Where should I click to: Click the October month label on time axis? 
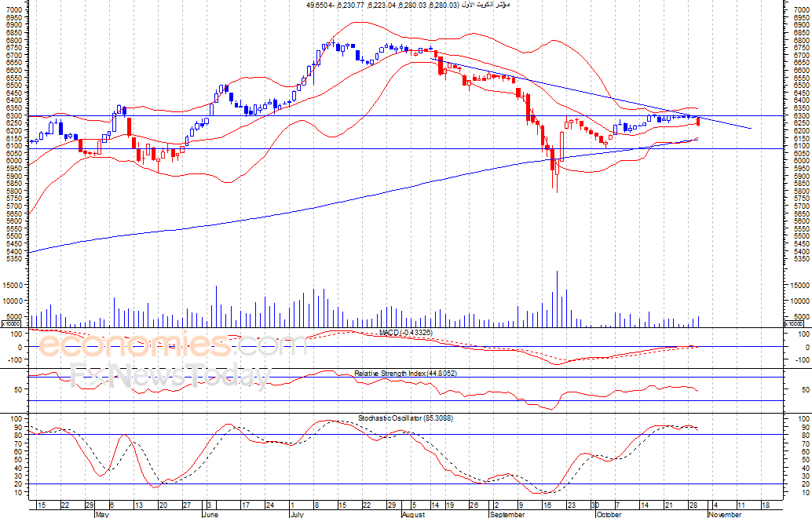(x=609, y=514)
